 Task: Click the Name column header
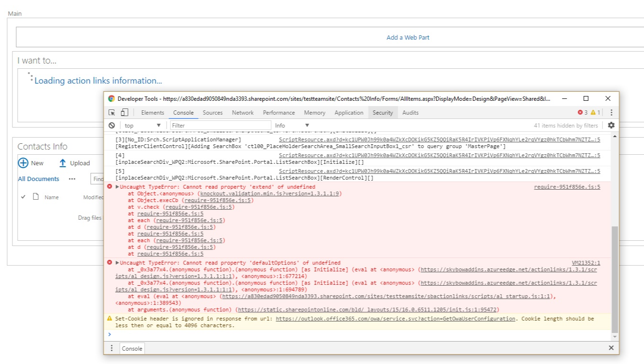[52, 197]
